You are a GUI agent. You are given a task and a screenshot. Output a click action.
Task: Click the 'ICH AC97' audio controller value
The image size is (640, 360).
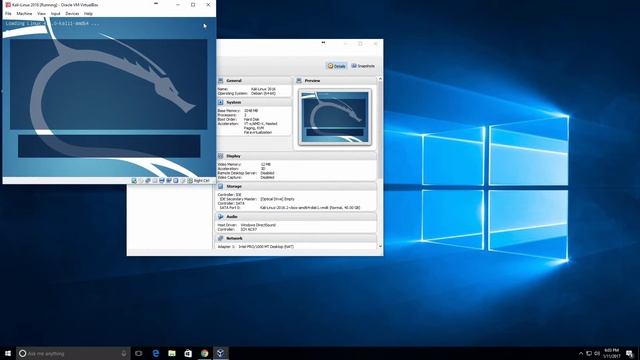tap(249, 229)
